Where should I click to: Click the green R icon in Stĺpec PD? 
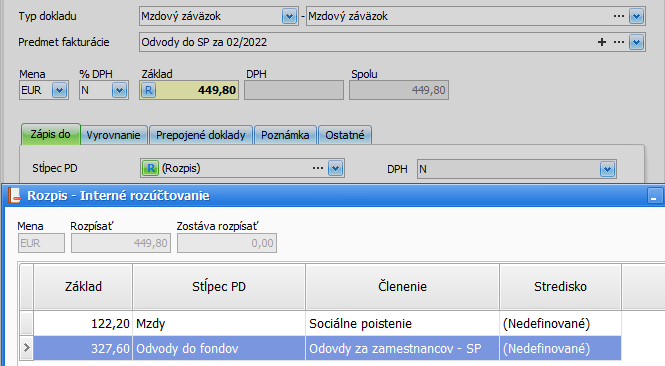[x=150, y=168]
